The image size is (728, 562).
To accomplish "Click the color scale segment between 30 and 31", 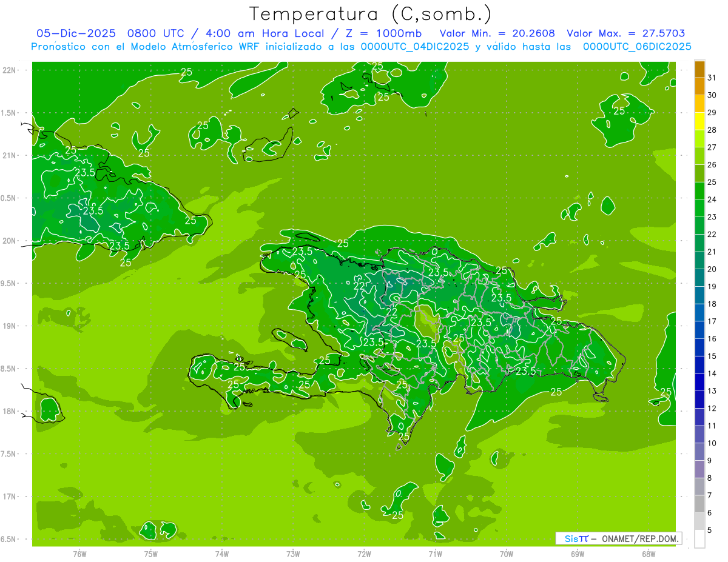I will coord(699,87).
